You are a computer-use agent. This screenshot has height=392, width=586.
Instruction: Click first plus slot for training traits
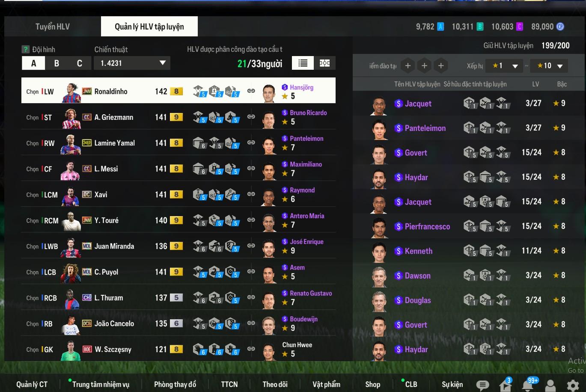(408, 65)
